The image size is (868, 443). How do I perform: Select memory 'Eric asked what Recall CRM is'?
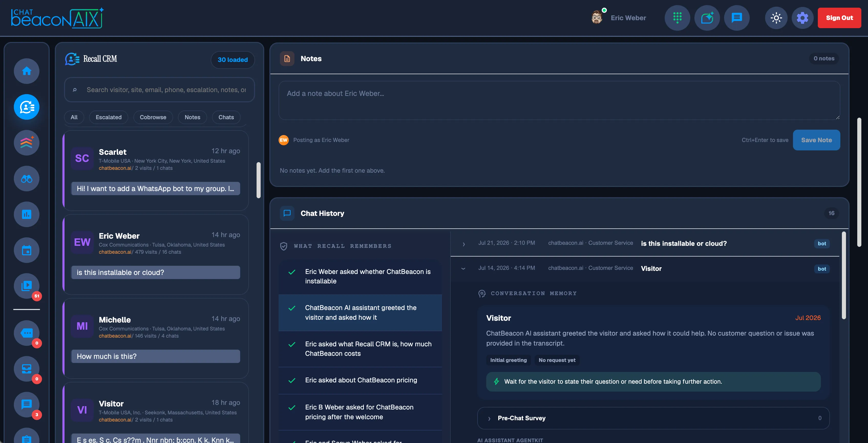(x=360, y=349)
